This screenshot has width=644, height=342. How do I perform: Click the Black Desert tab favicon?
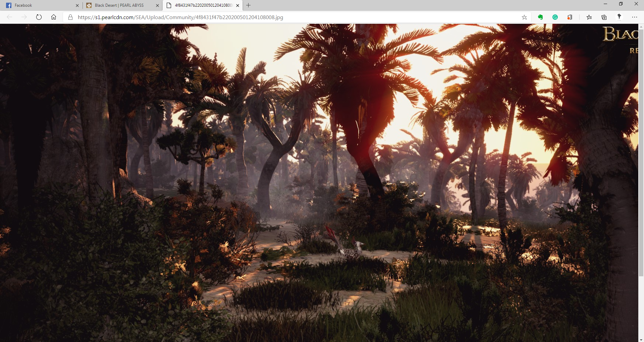tap(89, 5)
